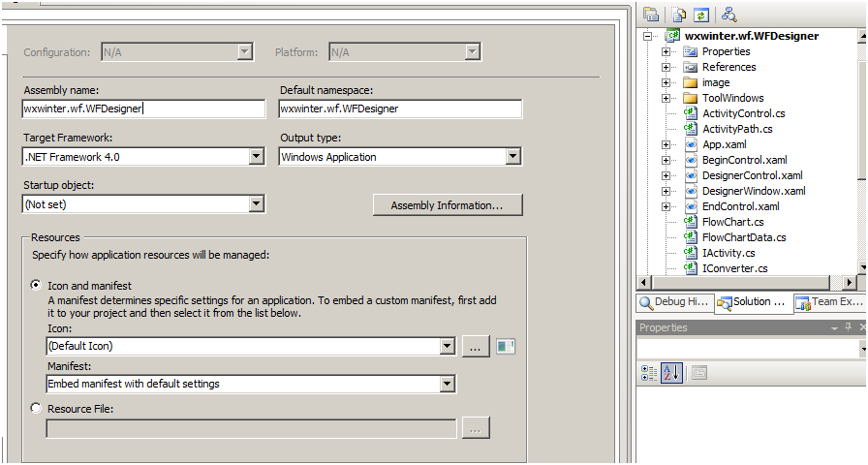Click inside the Default namespace field
Screen dimensions: 868x465
point(400,108)
